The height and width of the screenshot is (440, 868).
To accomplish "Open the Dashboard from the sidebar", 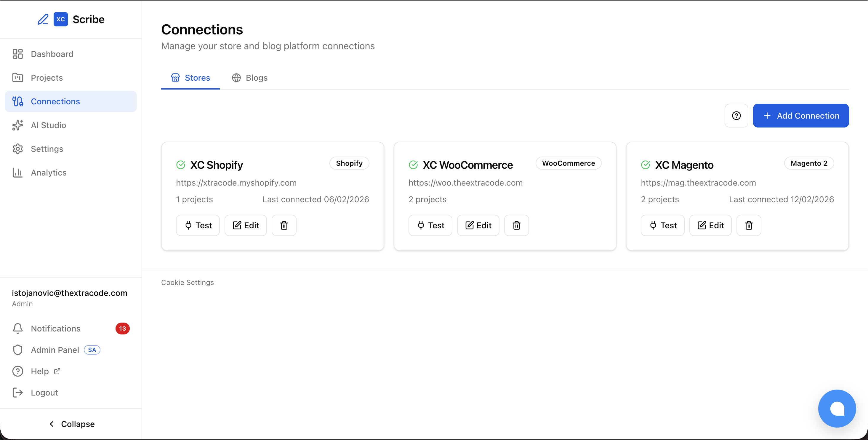I will pyautogui.click(x=52, y=54).
